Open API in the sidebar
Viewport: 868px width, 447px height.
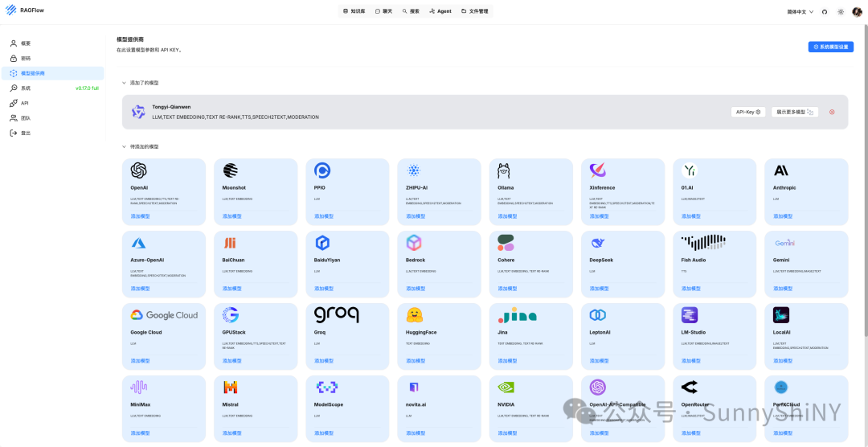(52, 103)
